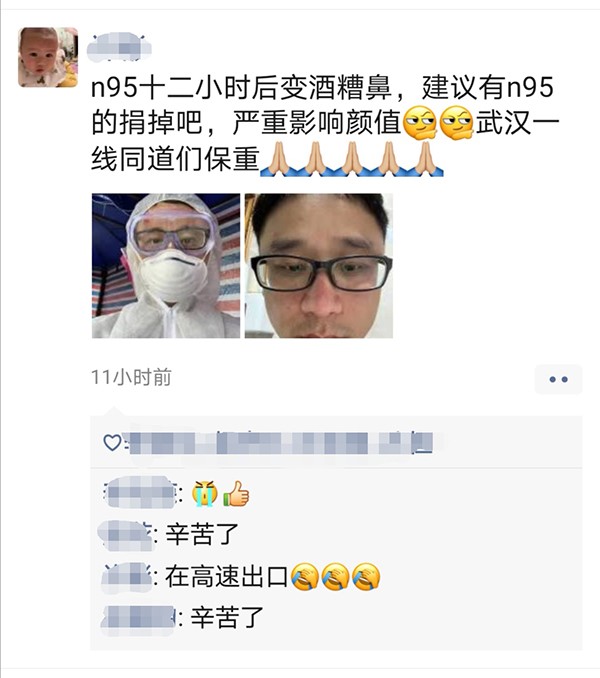Tap the 11小时前 timestamp
Image resolution: width=600 pixels, height=678 pixels.
131,377
